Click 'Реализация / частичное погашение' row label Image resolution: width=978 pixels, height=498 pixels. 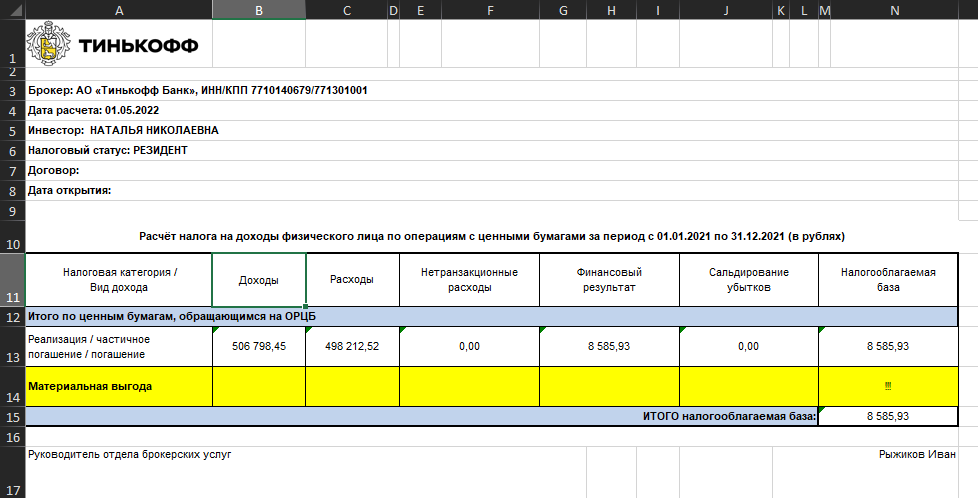pyautogui.click(x=119, y=346)
